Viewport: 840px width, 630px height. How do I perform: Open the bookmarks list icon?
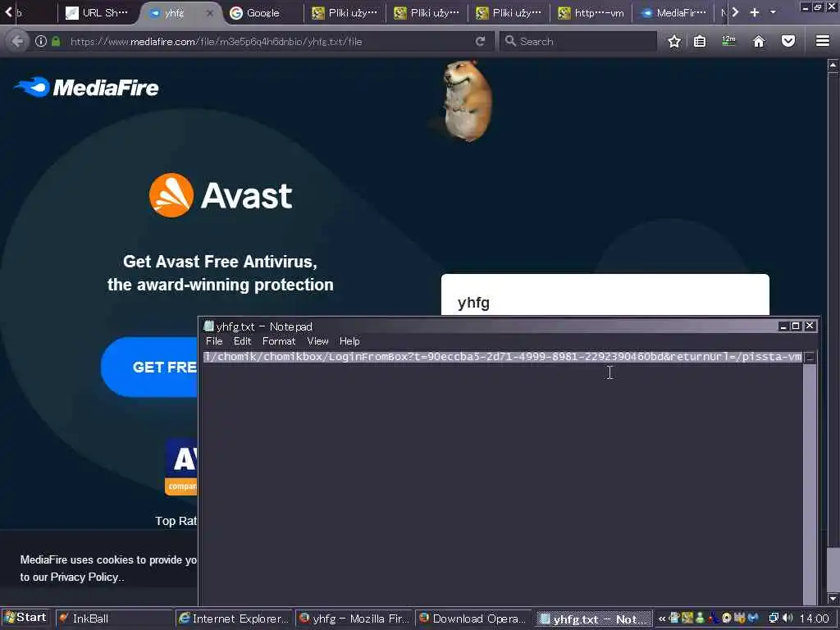(700, 41)
